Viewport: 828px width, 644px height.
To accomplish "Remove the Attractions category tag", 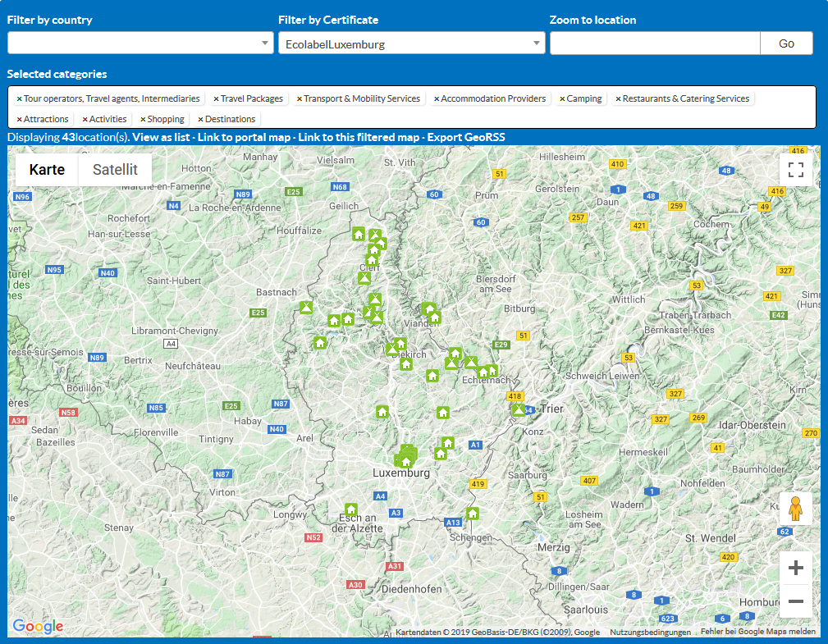I will click(19, 119).
